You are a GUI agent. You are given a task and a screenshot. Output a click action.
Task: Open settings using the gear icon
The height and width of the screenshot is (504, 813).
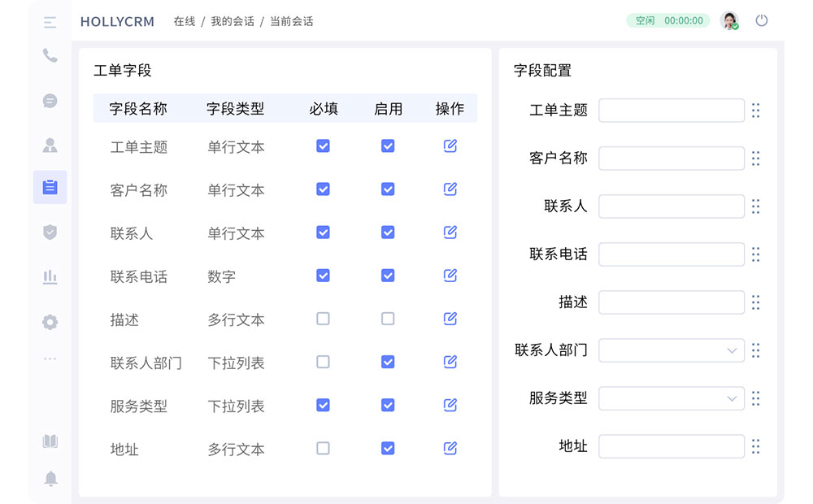(x=50, y=321)
